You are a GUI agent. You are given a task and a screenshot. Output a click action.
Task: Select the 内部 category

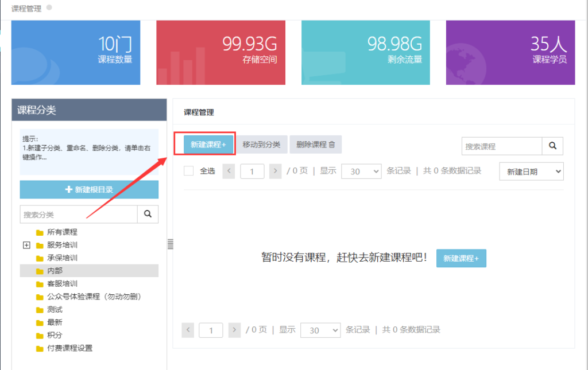click(55, 271)
